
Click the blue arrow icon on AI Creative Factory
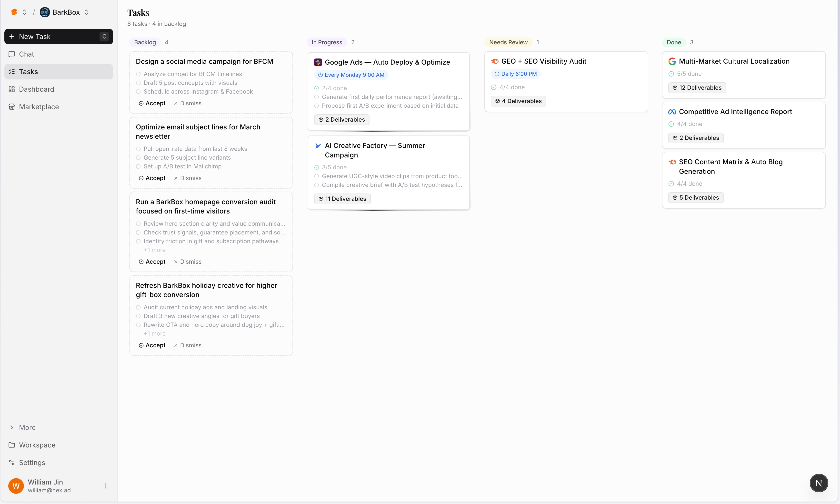318,146
